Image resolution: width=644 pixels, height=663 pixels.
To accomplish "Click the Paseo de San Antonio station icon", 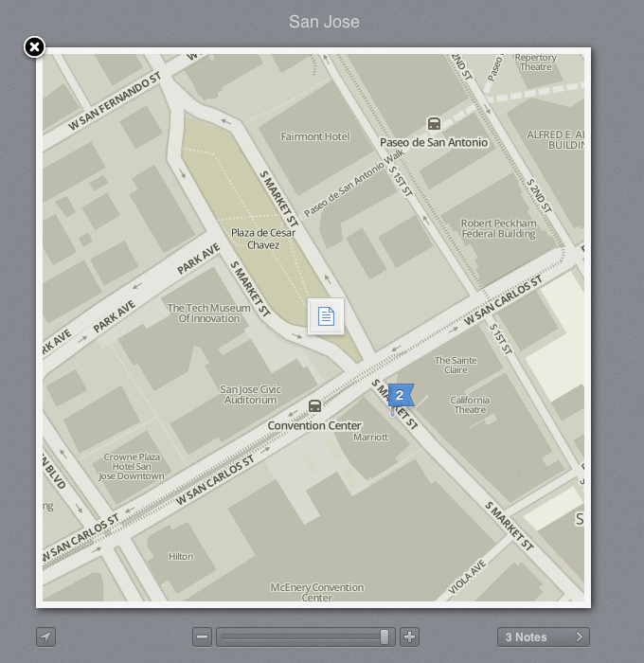I will pyautogui.click(x=435, y=123).
